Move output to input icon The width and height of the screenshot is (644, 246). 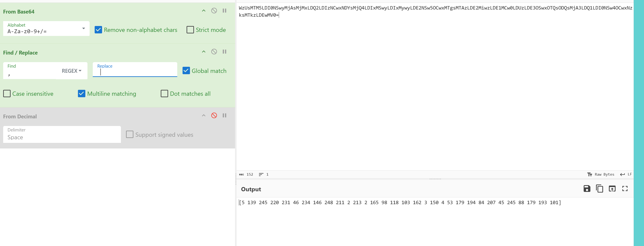coord(612,189)
